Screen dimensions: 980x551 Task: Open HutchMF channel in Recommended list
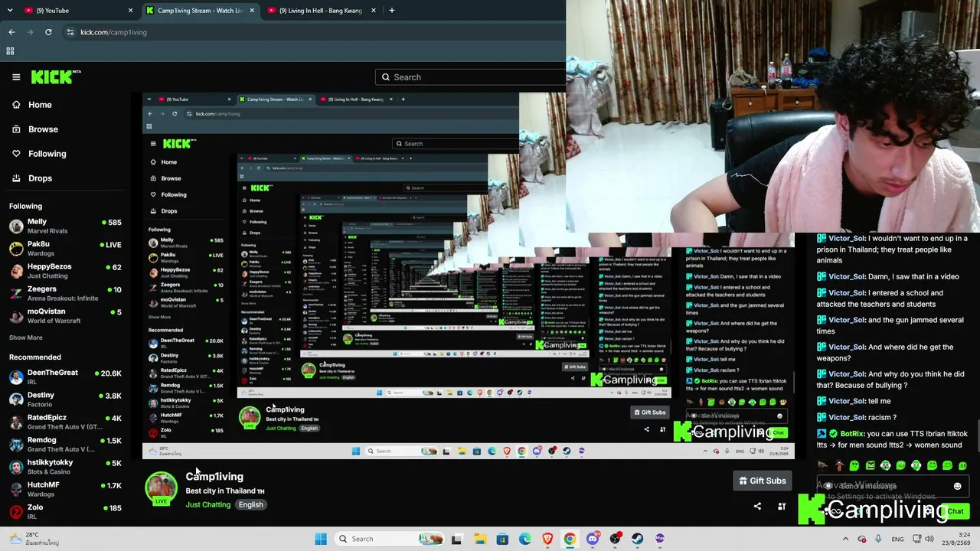pyautogui.click(x=65, y=488)
